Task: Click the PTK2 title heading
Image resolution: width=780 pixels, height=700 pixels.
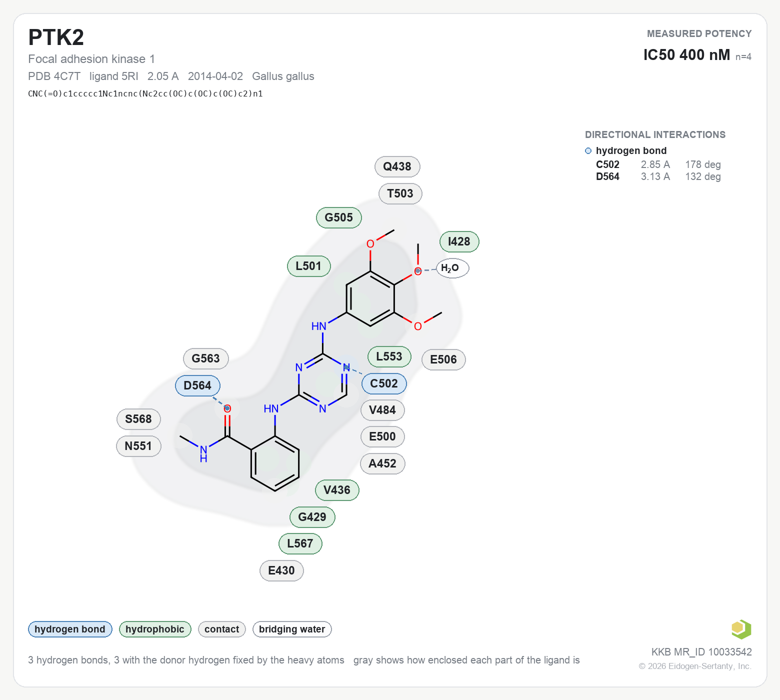Action: click(x=56, y=37)
